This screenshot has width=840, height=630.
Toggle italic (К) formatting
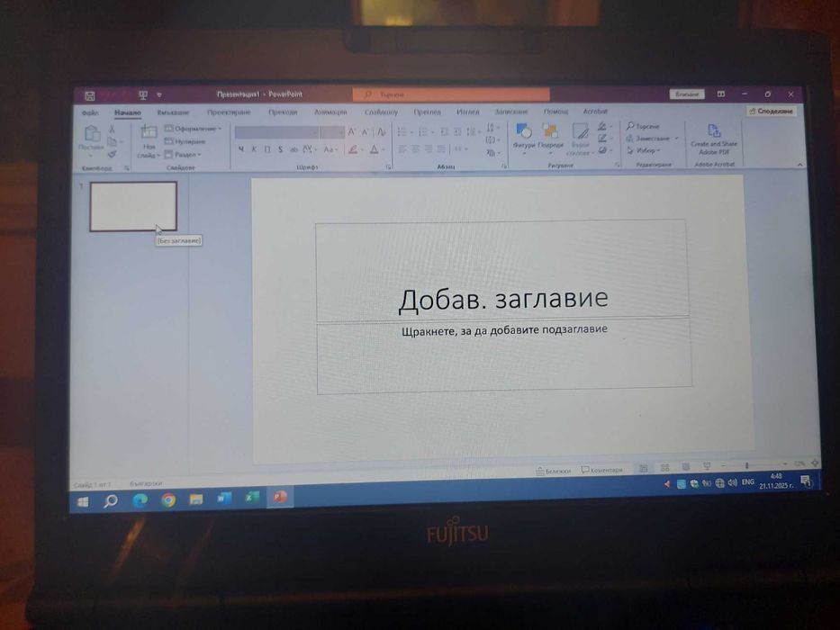[x=255, y=149]
